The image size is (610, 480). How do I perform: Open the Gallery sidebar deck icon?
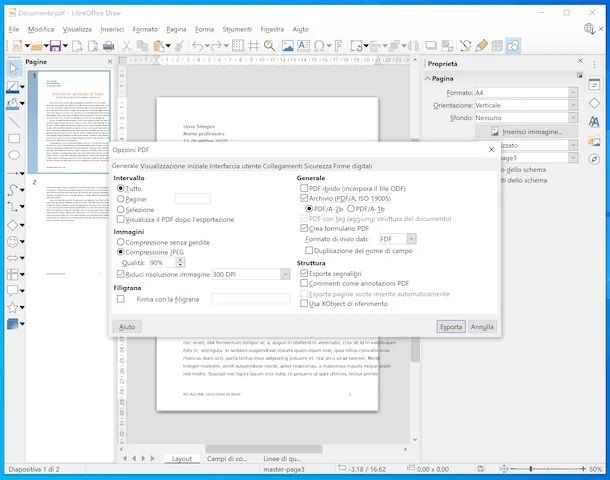(594, 141)
